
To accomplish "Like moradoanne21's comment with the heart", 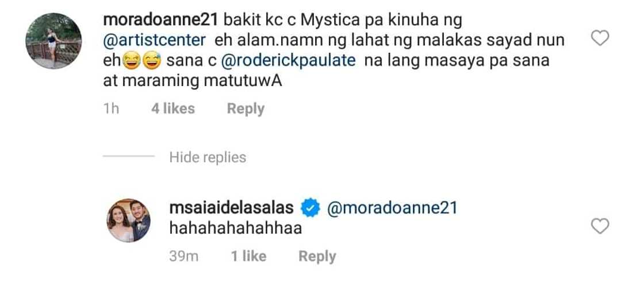I will (x=600, y=38).
